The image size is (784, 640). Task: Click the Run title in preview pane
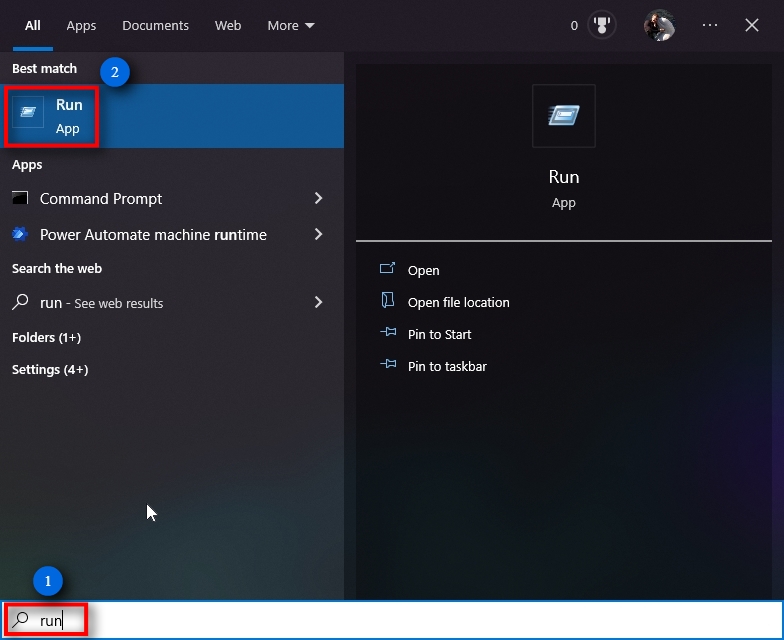[564, 177]
